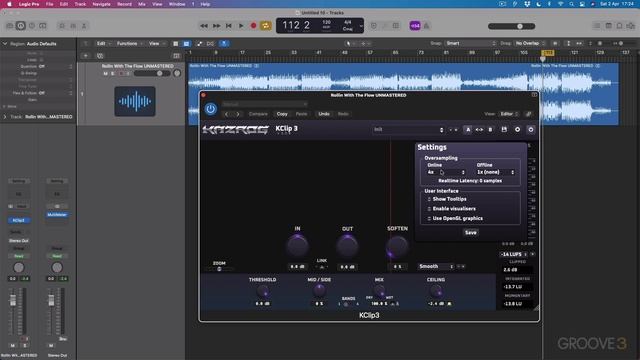Viewport: 640px width, 360px height.
Task: Click Save in the Settings panel
Action: pyautogui.click(x=471, y=233)
